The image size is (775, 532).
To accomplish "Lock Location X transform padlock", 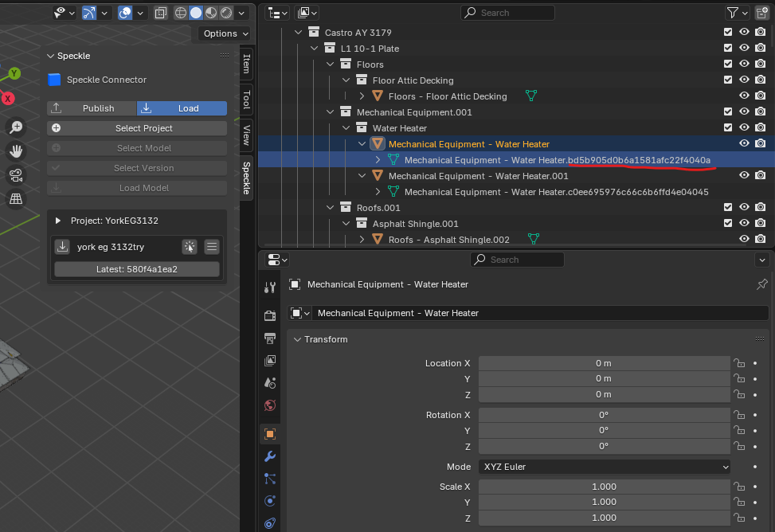I will (739, 363).
